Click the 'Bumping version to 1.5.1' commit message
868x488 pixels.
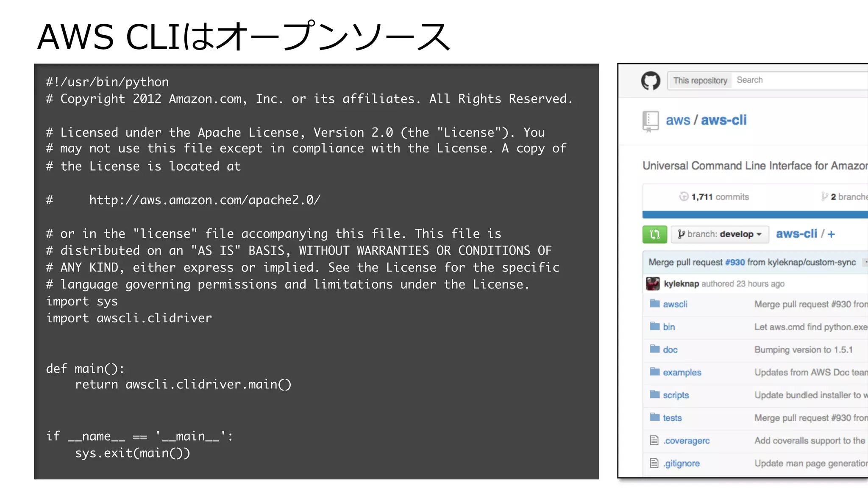pyautogui.click(x=803, y=350)
